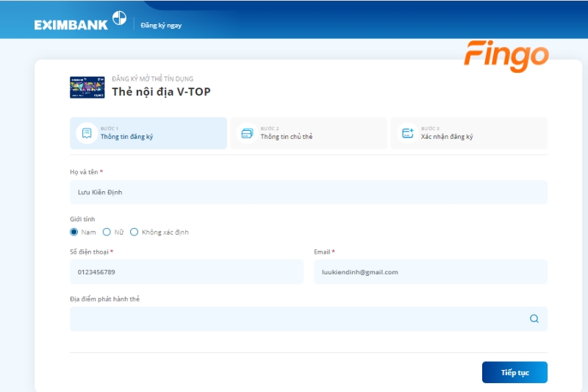
Task: Click the Fingo logo
Action: click(x=506, y=57)
